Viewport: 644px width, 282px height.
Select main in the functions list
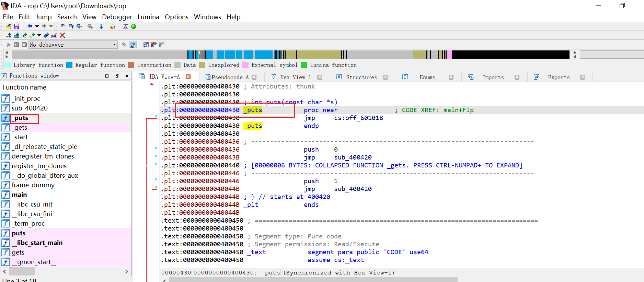click(x=19, y=195)
